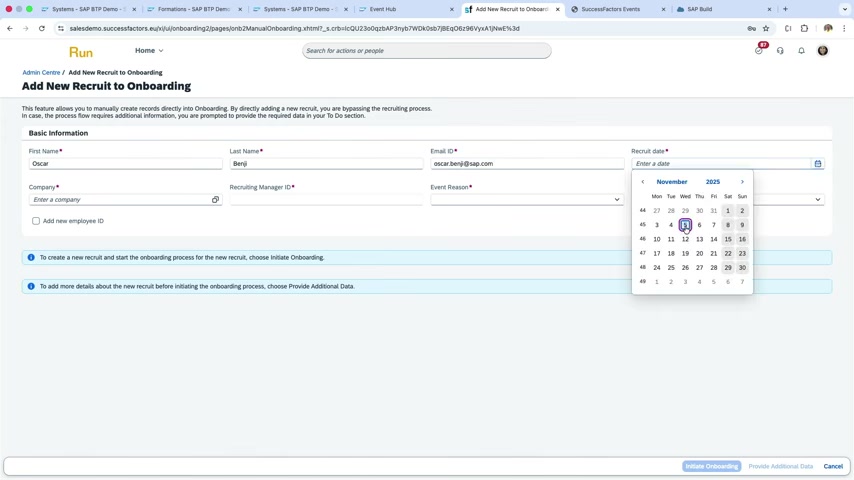Select Sunday November 30 in calendar
The image size is (854, 480).
coord(742,268)
